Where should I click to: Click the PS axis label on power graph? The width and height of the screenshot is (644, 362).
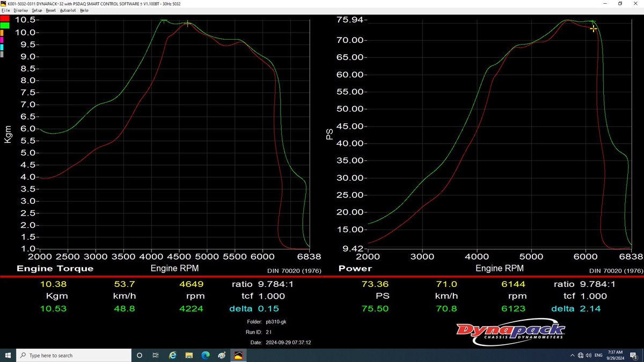coord(330,134)
